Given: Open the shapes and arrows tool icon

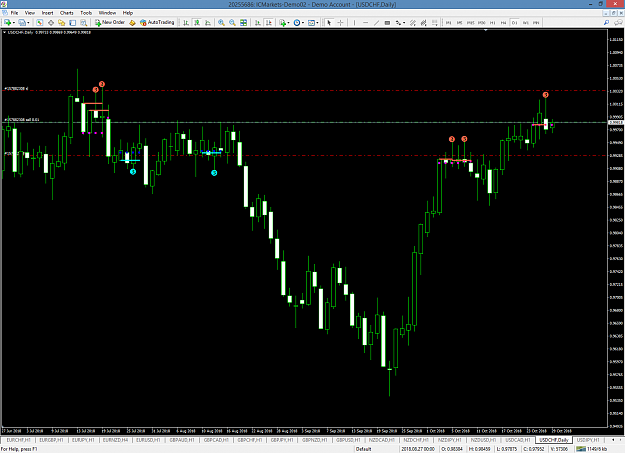Looking at the screenshot, I should (x=398, y=23).
